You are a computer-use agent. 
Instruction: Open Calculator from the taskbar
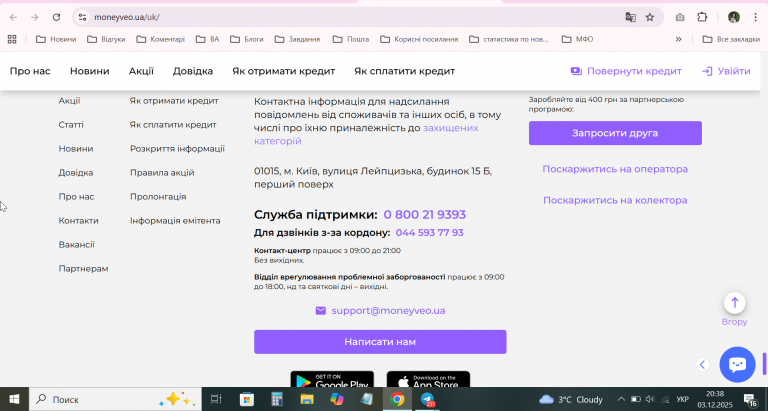pos(277,399)
